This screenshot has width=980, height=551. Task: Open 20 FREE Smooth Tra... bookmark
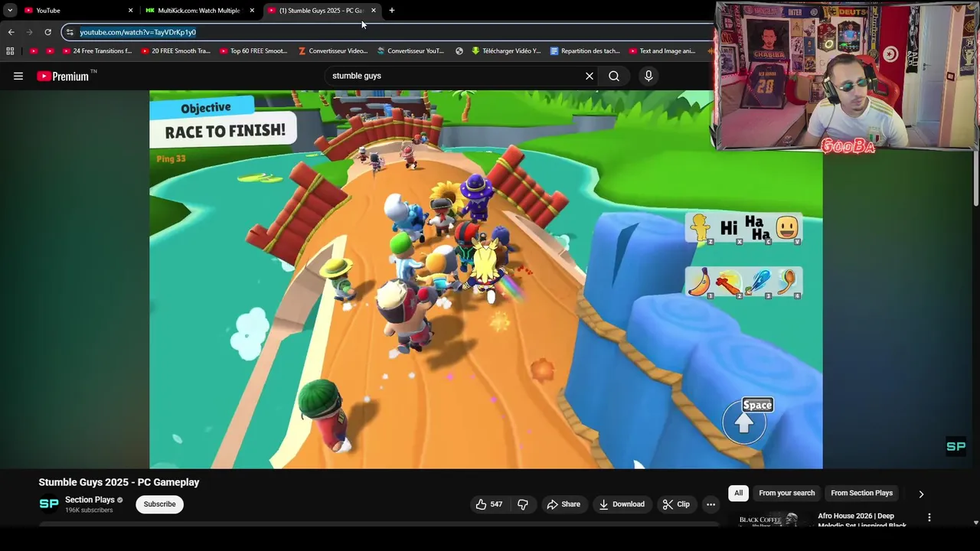pos(175,51)
